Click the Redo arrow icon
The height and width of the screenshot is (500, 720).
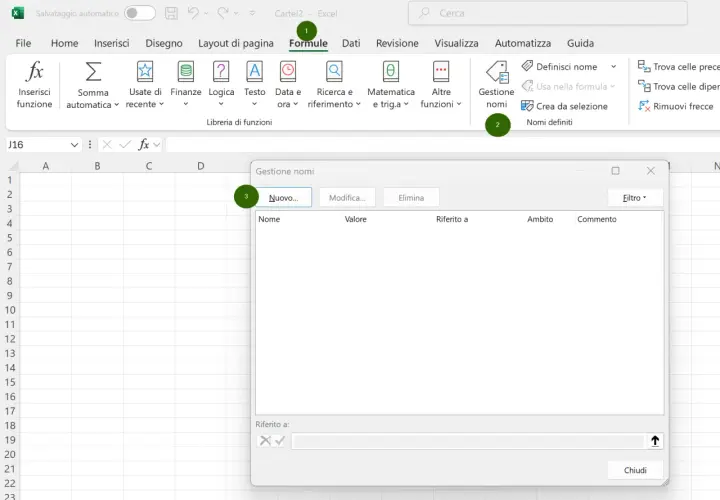[223, 13]
